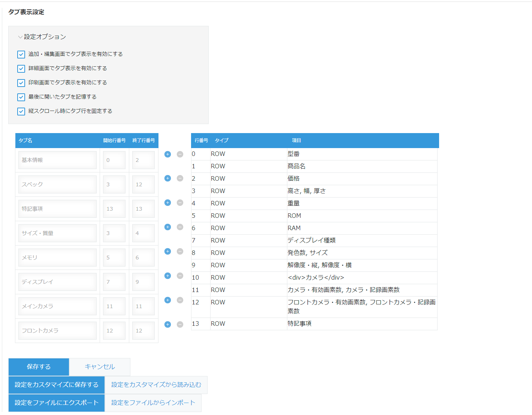532x415 pixels.
Task: Click the メインカメラ tab name field
Action: click(x=57, y=306)
